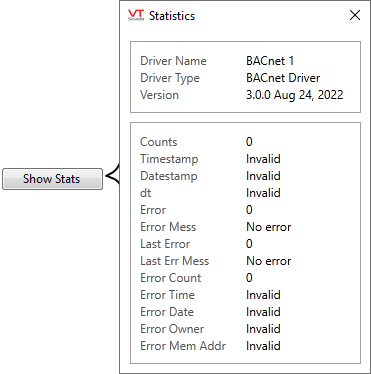
Task: Click the Error Time label
Action: tap(167, 295)
